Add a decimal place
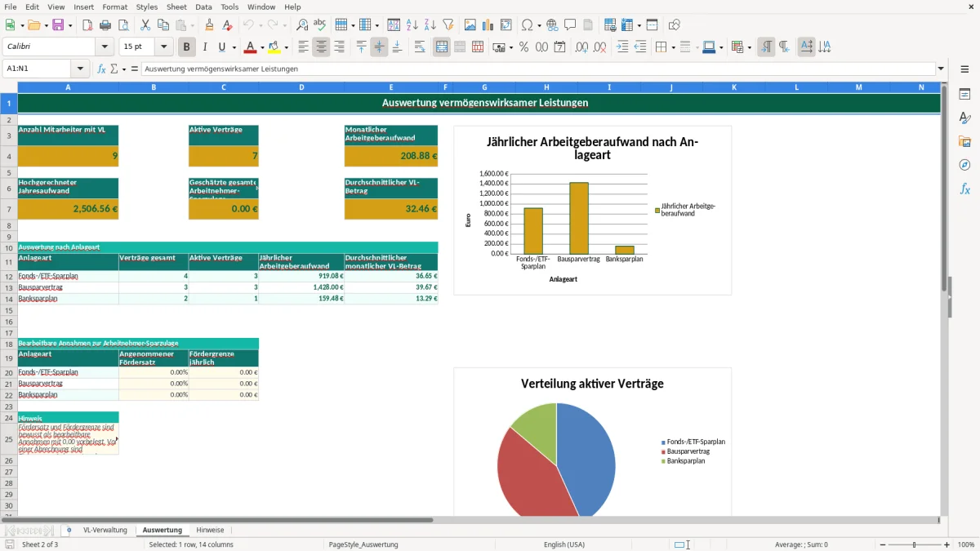The height and width of the screenshot is (551, 980). coord(581,47)
